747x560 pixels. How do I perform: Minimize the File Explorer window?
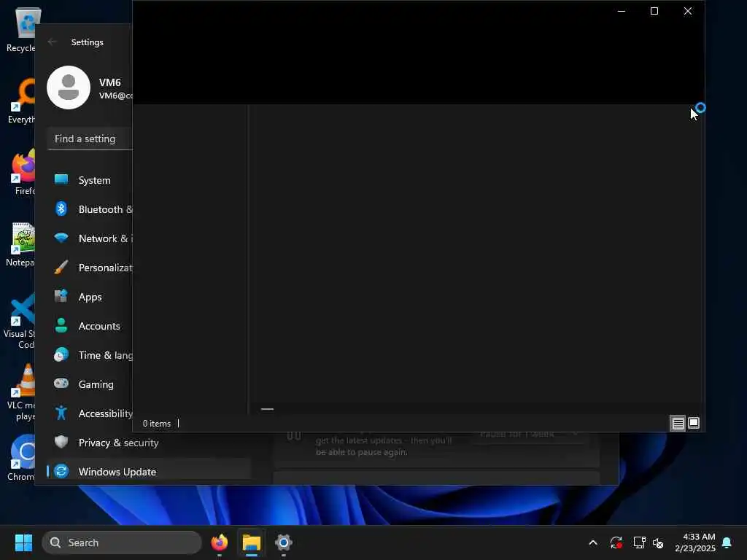point(622,11)
